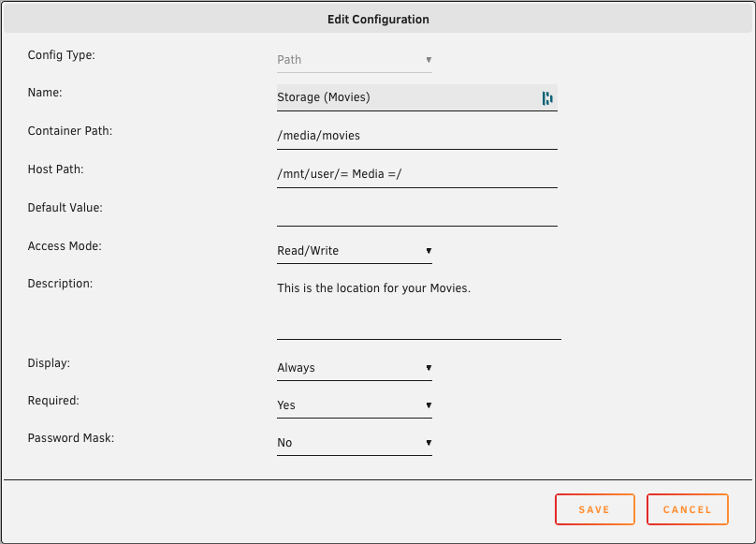Click the Name input field
The image size is (756, 544).
tap(417, 97)
